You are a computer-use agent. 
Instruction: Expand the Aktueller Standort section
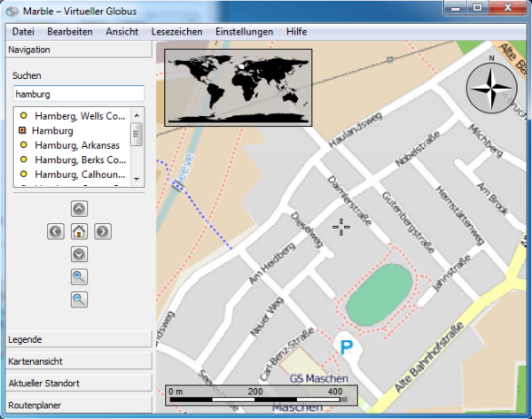click(x=76, y=383)
